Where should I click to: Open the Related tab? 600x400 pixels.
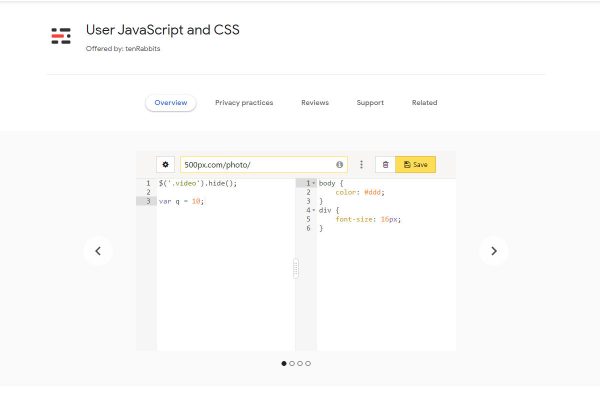click(424, 103)
